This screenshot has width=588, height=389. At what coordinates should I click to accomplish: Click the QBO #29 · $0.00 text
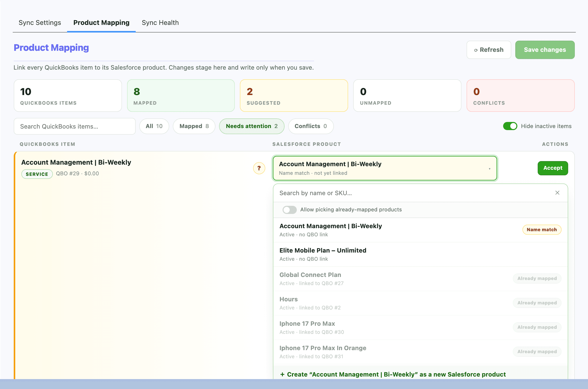pyautogui.click(x=78, y=174)
